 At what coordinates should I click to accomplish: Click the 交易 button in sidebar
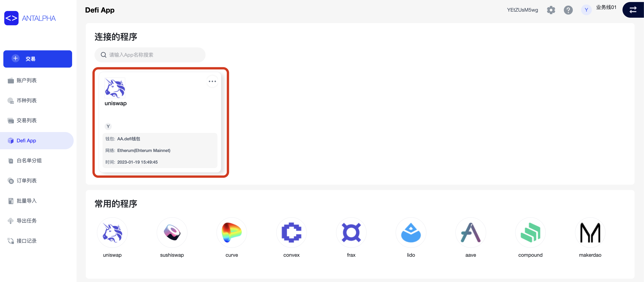(37, 59)
